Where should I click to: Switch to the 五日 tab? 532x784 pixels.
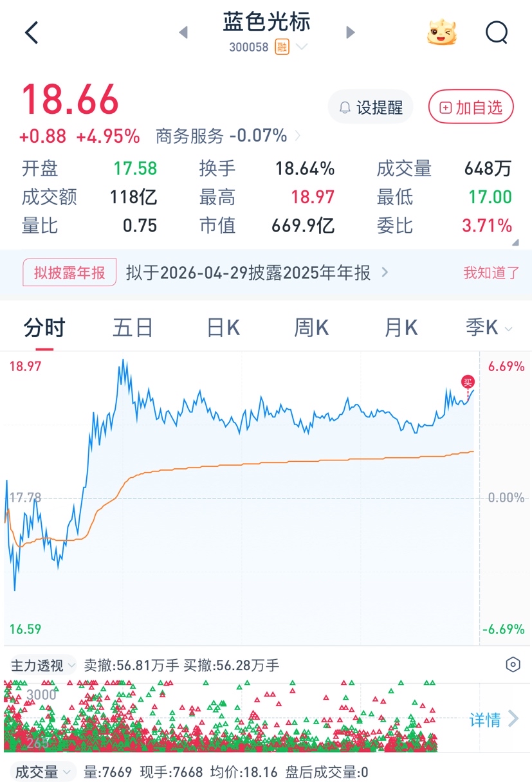[133, 328]
